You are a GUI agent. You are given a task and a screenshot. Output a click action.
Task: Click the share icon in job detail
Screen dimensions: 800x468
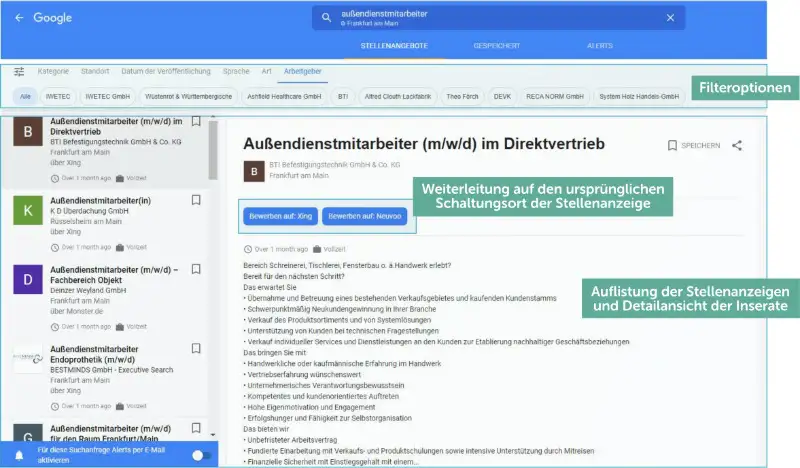pyautogui.click(x=737, y=145)
